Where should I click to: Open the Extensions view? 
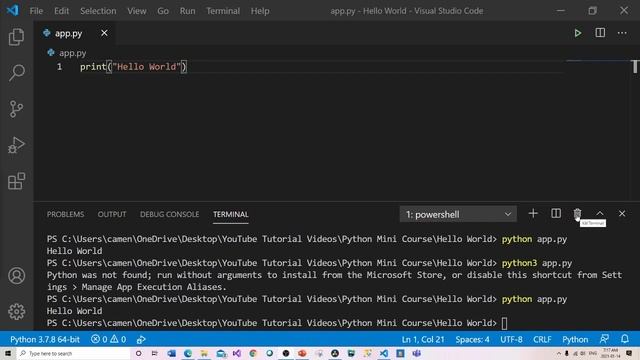click(x=16, y=181)
